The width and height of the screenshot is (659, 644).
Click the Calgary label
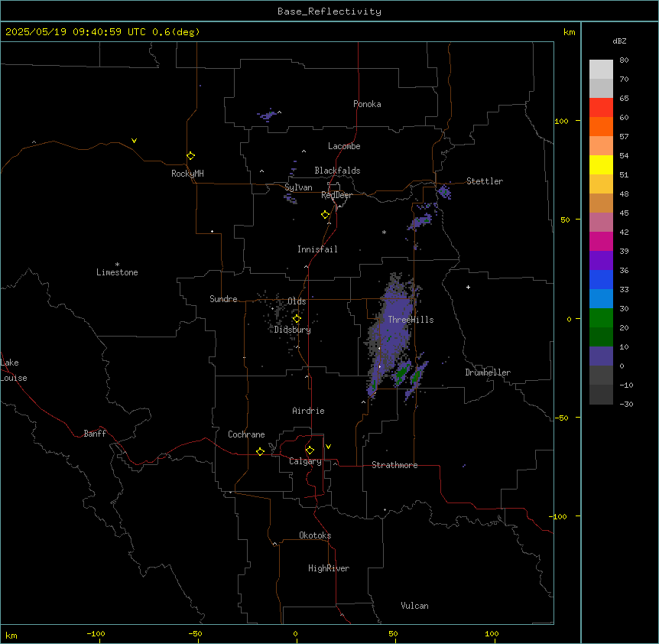pos(305,461)
